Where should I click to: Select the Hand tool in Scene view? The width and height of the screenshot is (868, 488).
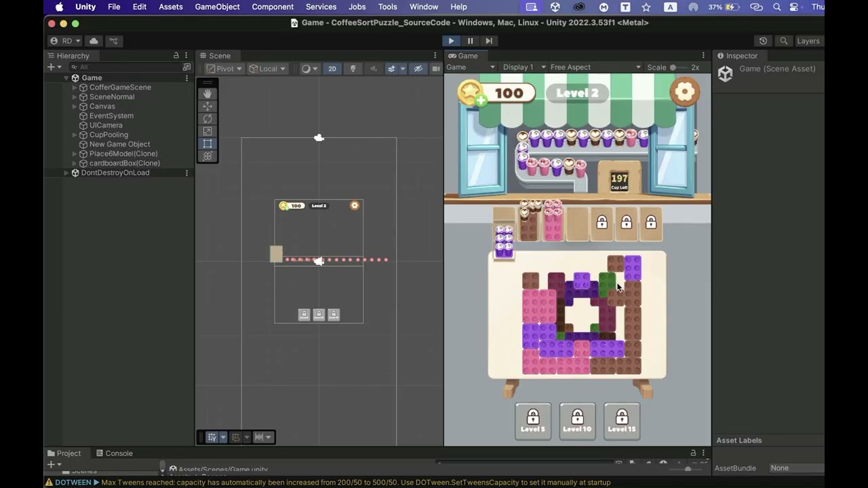[208, 94]
